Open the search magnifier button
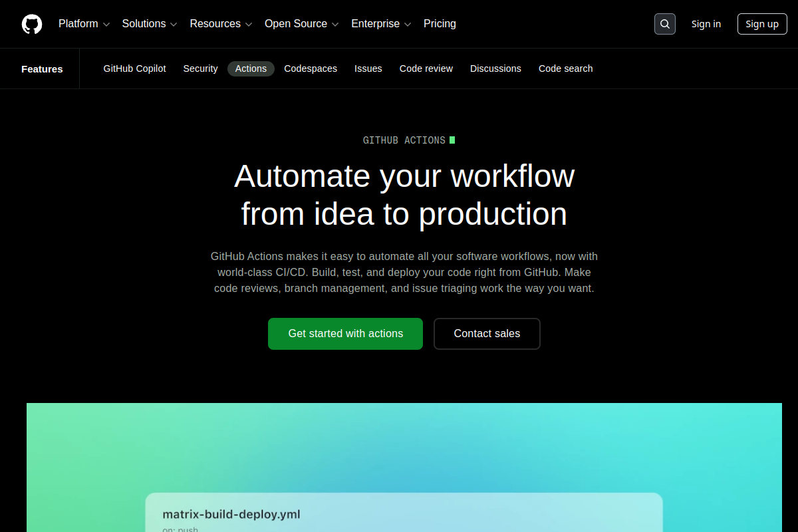This screenshot has height=532, width=798. click(x=665, y=24)
